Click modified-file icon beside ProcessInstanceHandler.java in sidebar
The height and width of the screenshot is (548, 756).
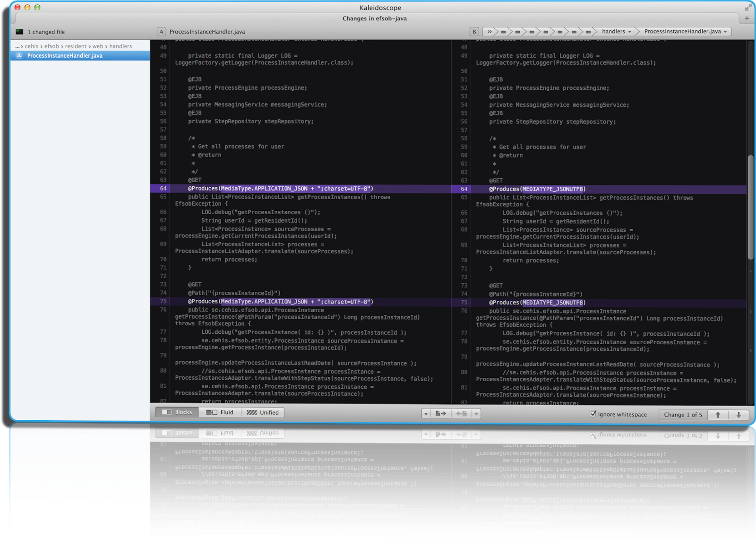click(19, 56)
